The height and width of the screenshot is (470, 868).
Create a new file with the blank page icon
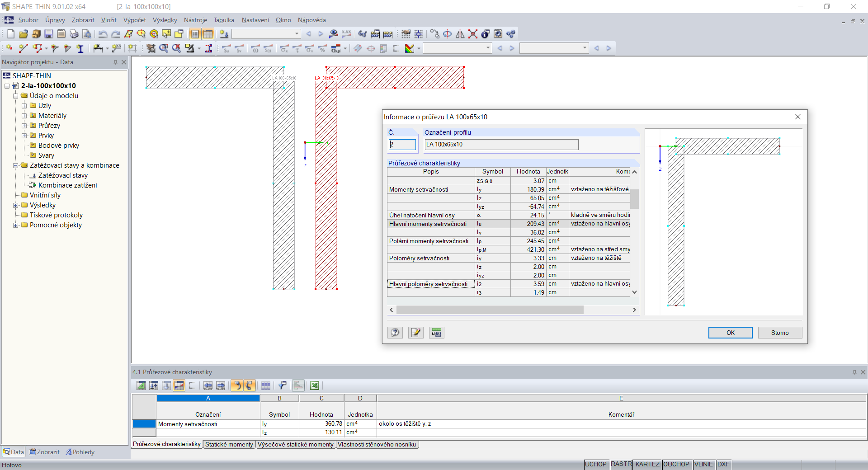(x=11, y=34)
